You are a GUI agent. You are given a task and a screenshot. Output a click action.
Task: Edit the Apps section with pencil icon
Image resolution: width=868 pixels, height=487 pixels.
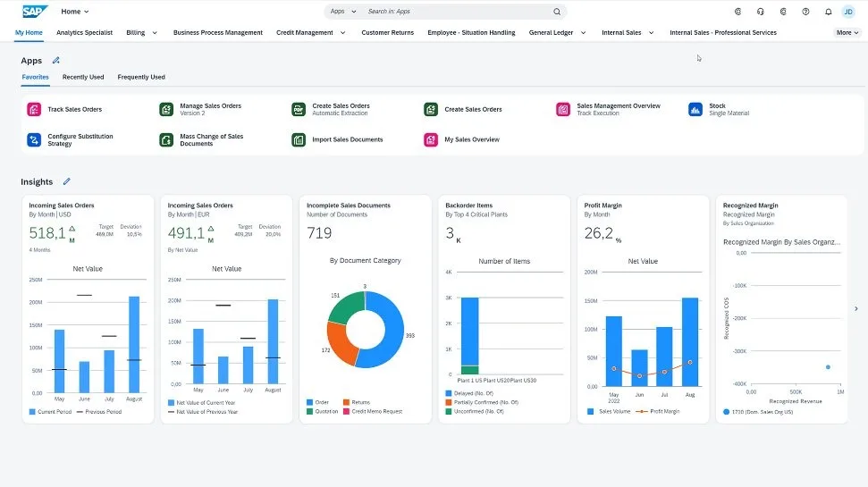[56, 61]
